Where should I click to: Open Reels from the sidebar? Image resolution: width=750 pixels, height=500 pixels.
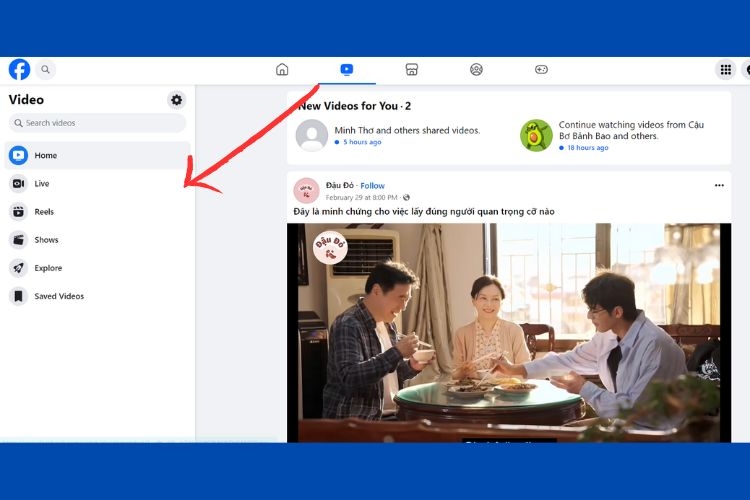tap(97, 211)
